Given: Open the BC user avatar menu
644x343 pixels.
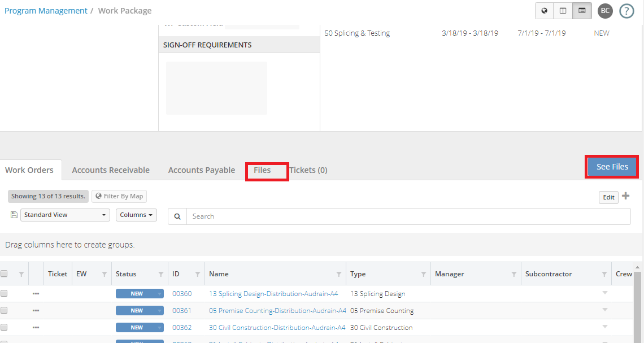Looking at the screenshot, I should [606, 11].
